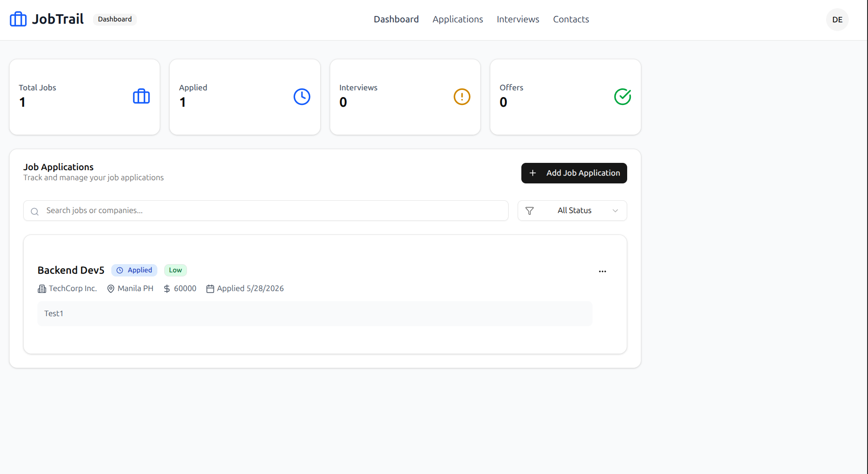This screenshot has width=868, height=474.
Task: Click the dollar sign icon beside 60000
Action: pyautogui.click(x=167, y=289)
